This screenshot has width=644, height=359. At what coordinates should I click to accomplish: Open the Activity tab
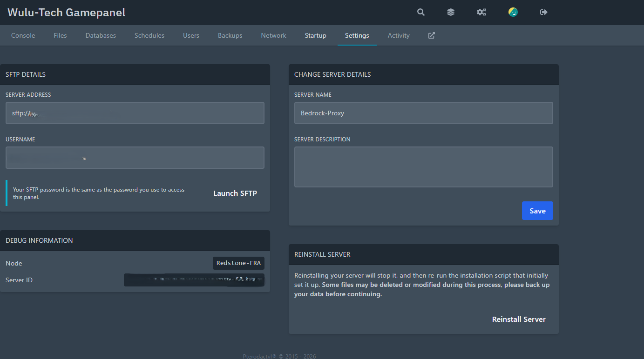(x=399, y=35)
